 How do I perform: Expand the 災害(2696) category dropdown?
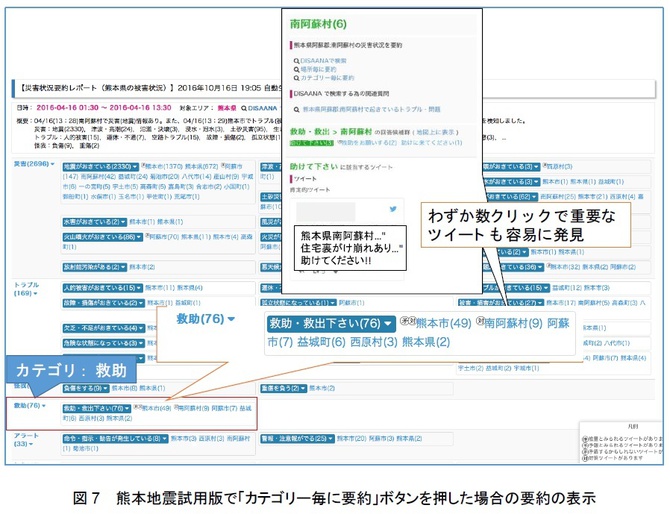[x=33, y=164]
